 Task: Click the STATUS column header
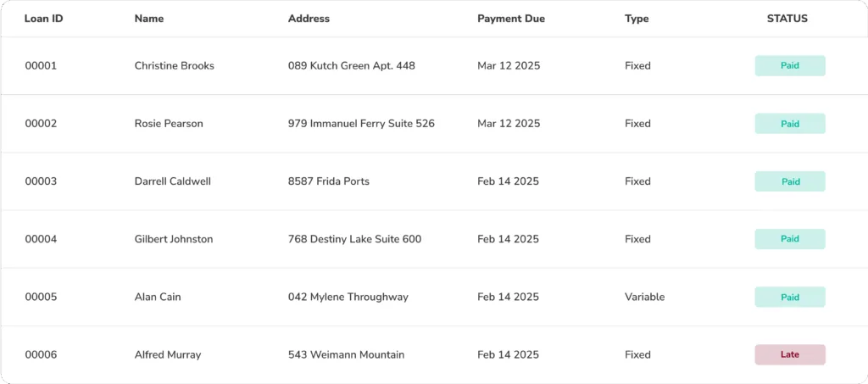[x=787, y=19]
